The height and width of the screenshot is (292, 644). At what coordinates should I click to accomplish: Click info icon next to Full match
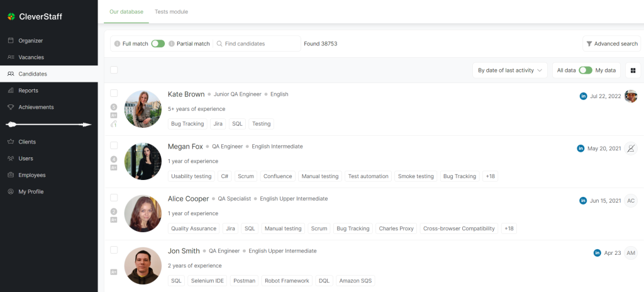coord(117,44)
